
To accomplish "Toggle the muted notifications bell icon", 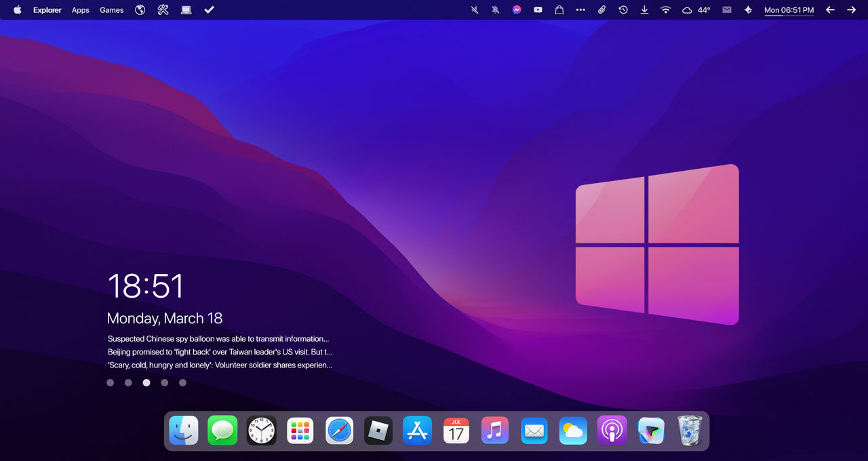I will [x=496, y=10].
